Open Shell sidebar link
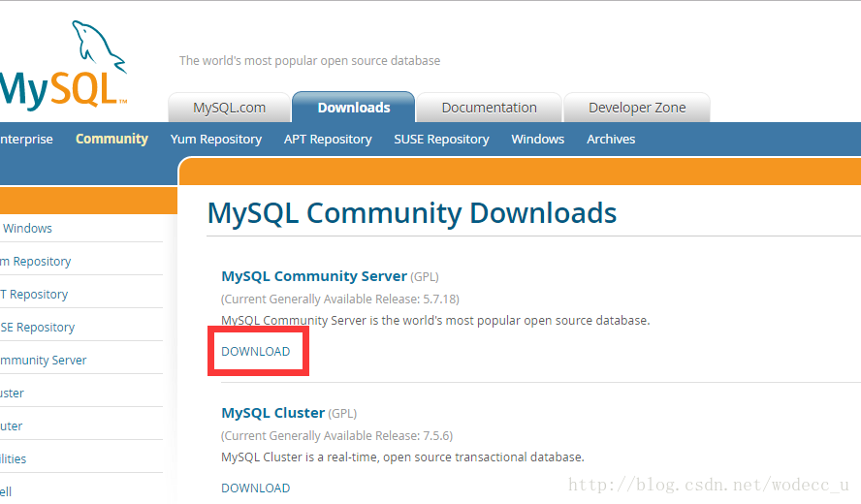 [6, 490]
